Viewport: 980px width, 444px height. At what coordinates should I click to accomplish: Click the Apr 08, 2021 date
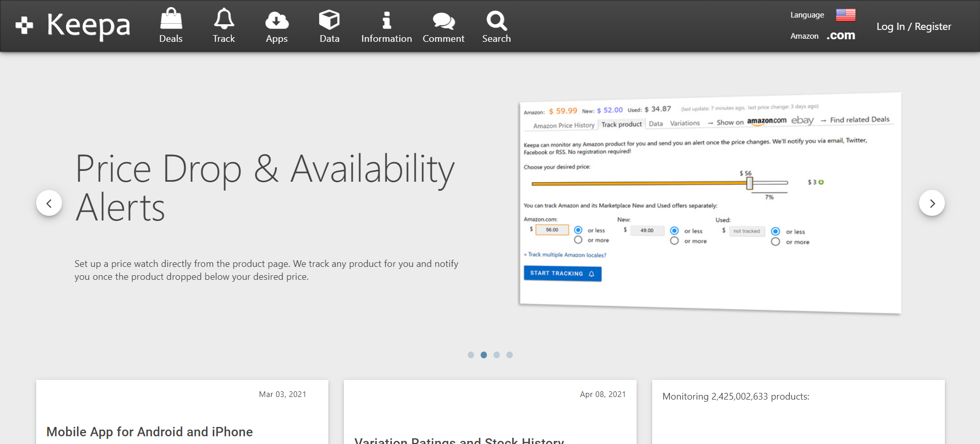(x=603, y=394)
